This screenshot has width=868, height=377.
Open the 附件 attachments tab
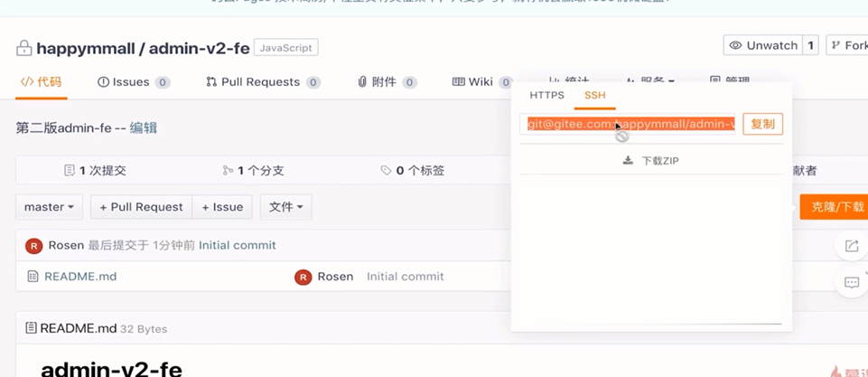tap(387, 82)
